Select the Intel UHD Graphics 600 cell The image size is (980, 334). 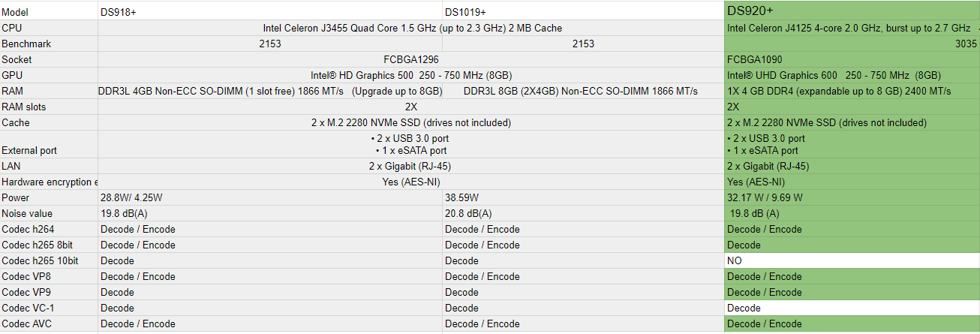pos(852,75)
